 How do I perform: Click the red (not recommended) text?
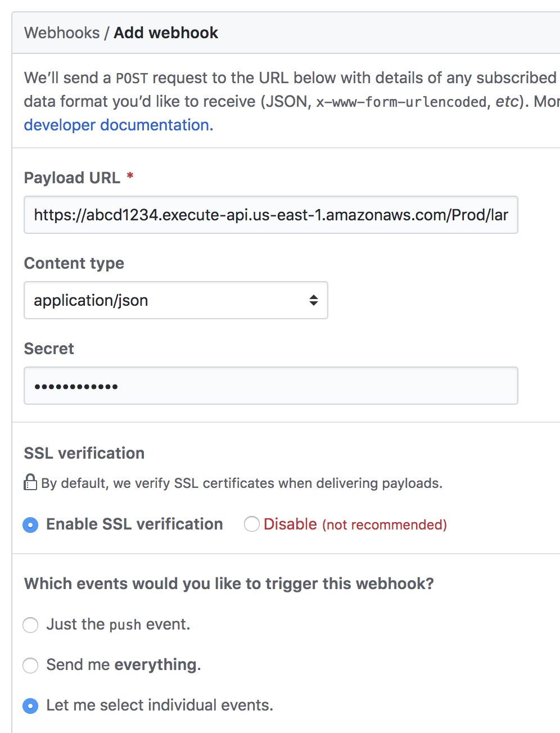coord(385,524)
